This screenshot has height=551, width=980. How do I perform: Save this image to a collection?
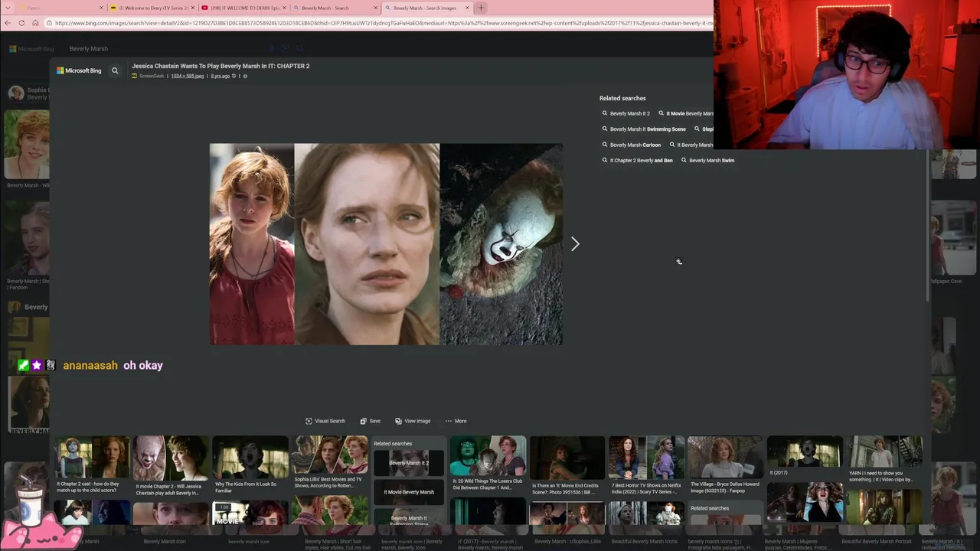click(371, 421)
